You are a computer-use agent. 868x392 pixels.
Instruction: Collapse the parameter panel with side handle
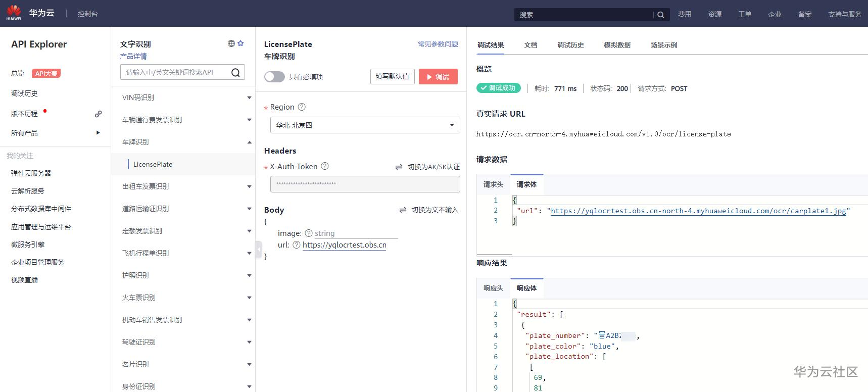[259, 250]
